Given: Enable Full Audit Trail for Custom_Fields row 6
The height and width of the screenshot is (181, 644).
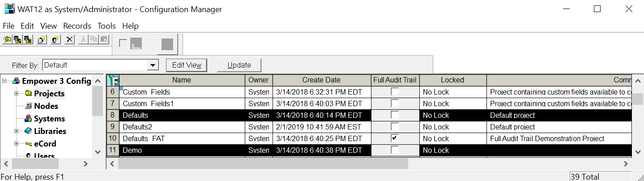Looking at the screenshot, I should click(395, 92).
